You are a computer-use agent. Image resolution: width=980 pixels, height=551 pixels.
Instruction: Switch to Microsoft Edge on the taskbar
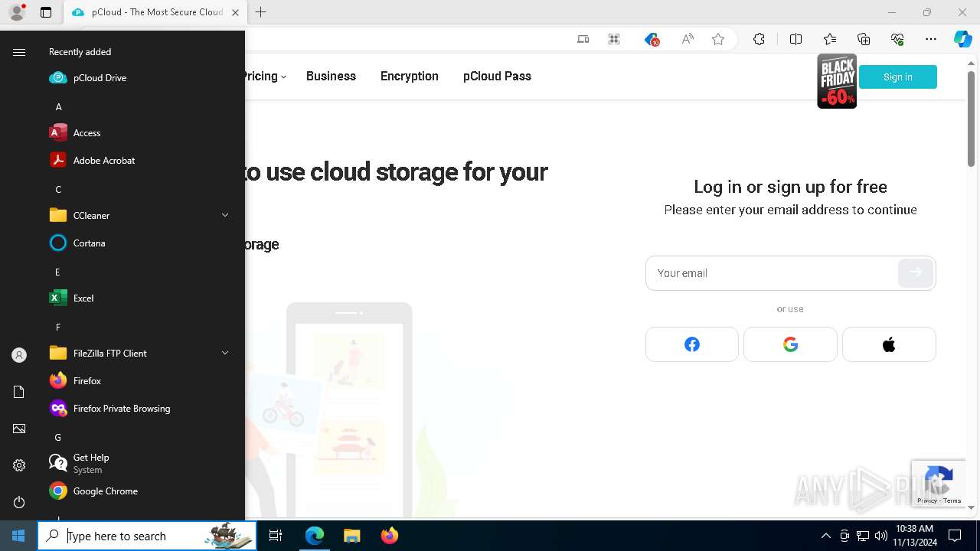(315, 536)
